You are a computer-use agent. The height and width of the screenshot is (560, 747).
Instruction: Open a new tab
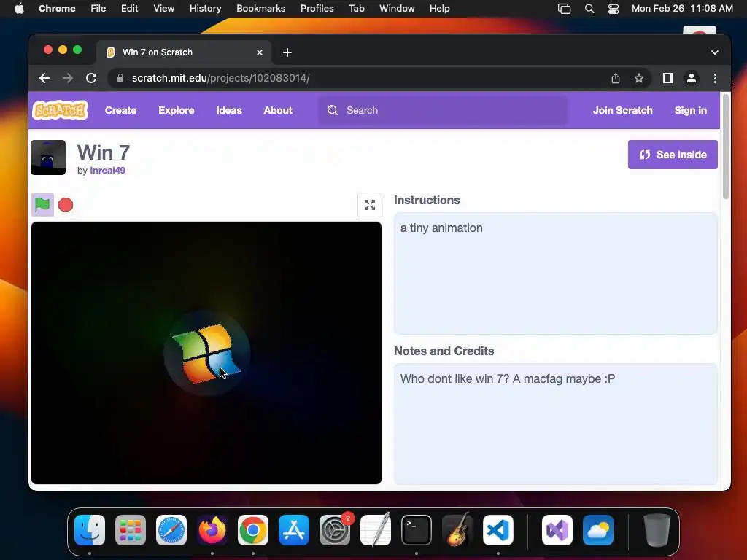287,52
